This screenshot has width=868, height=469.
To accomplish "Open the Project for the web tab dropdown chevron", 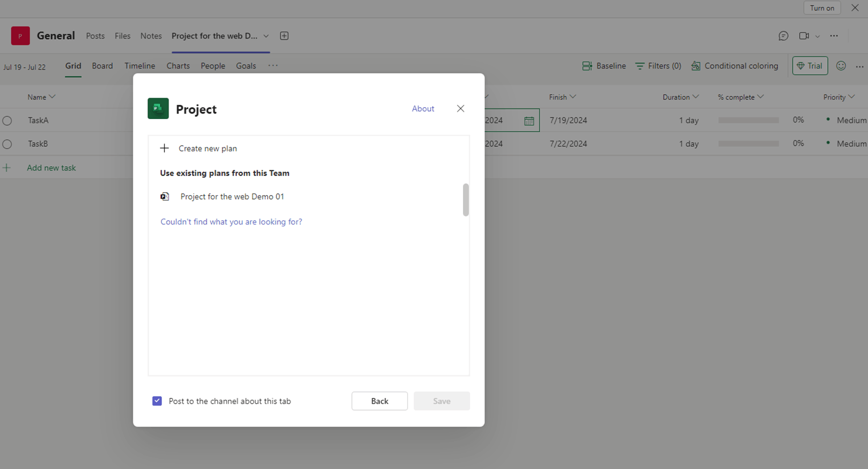I will [266, 36].
